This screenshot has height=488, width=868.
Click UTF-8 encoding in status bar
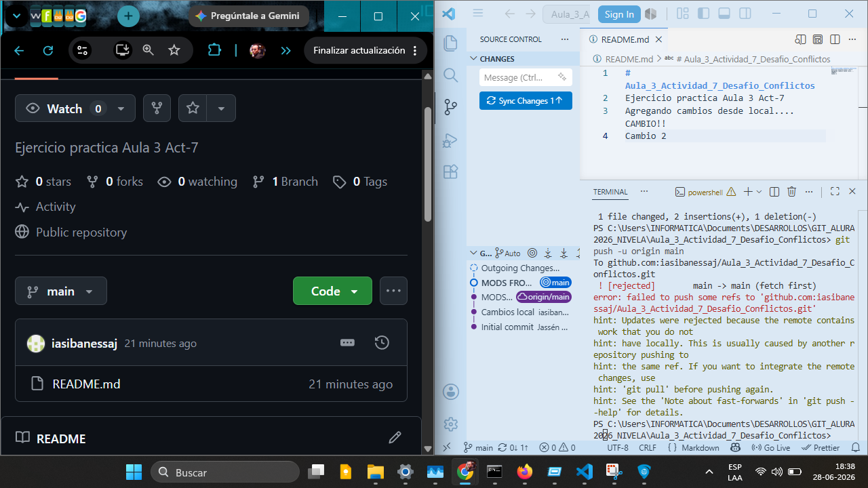[x=618, y=448]
